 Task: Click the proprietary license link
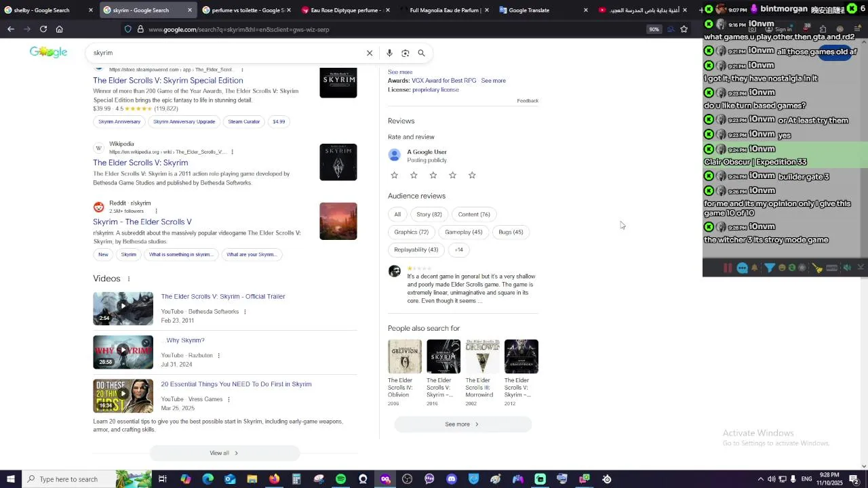(x=435, y=89)
